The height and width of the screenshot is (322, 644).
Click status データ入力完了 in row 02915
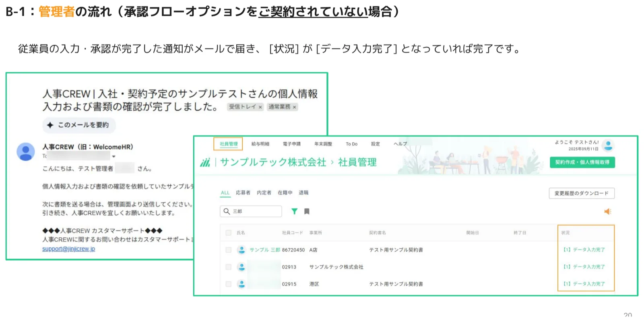(584, 284)
